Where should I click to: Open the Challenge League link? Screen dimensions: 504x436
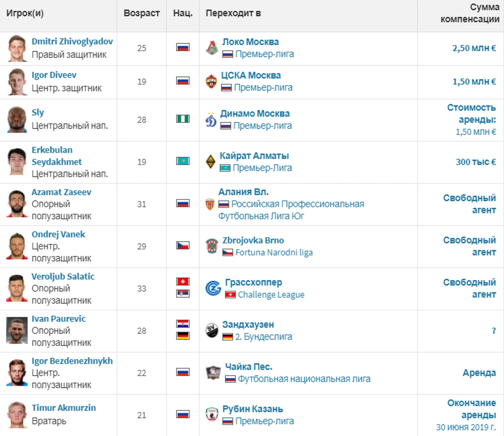271,295
